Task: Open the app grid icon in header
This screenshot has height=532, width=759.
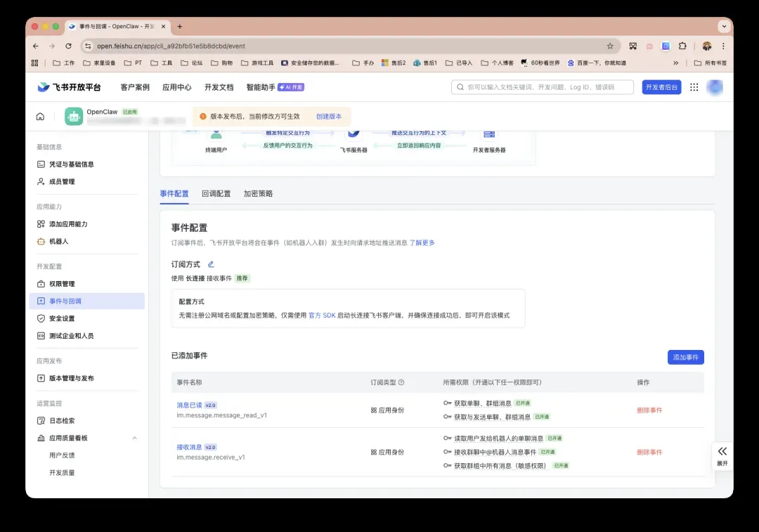Action: (x=694, y=87)
